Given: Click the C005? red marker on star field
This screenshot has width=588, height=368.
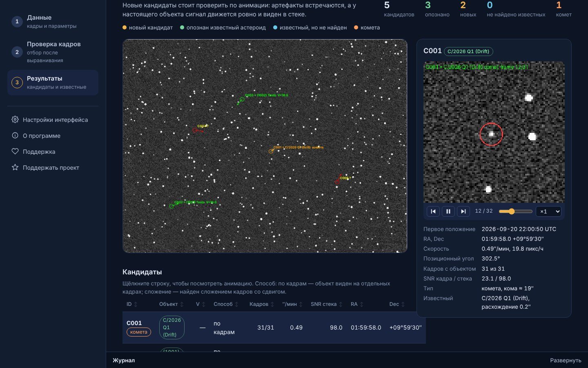Looking at the screenshot, I should click(337, 182).
